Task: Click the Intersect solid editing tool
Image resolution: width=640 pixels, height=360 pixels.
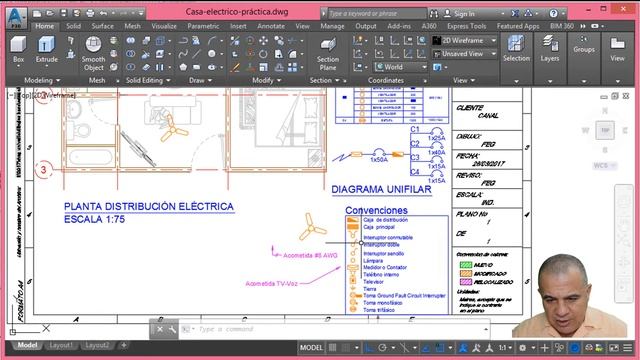Action: (x=131, y=67)
